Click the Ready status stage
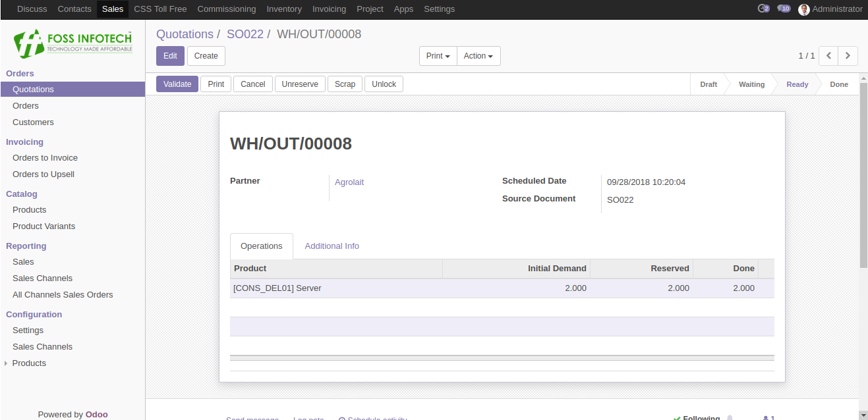The width and height of the screenshot is (868, 420). click(797, 84)
